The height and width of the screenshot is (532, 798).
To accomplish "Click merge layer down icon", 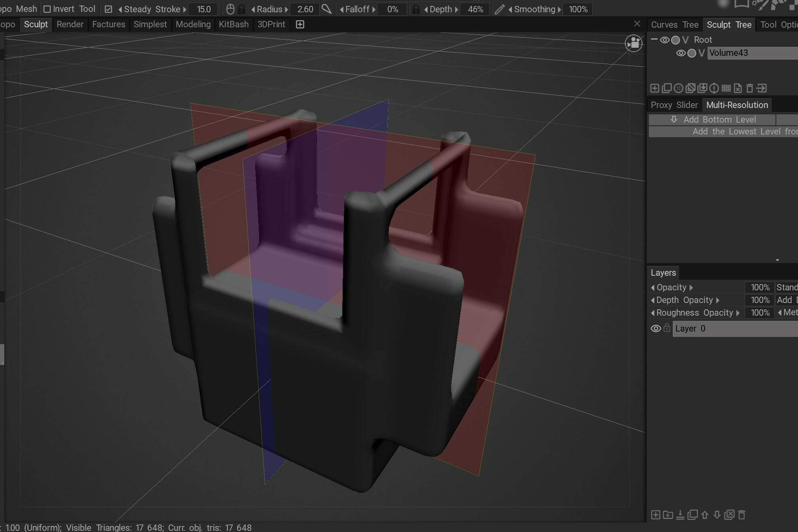I will [x=680, y=515].
